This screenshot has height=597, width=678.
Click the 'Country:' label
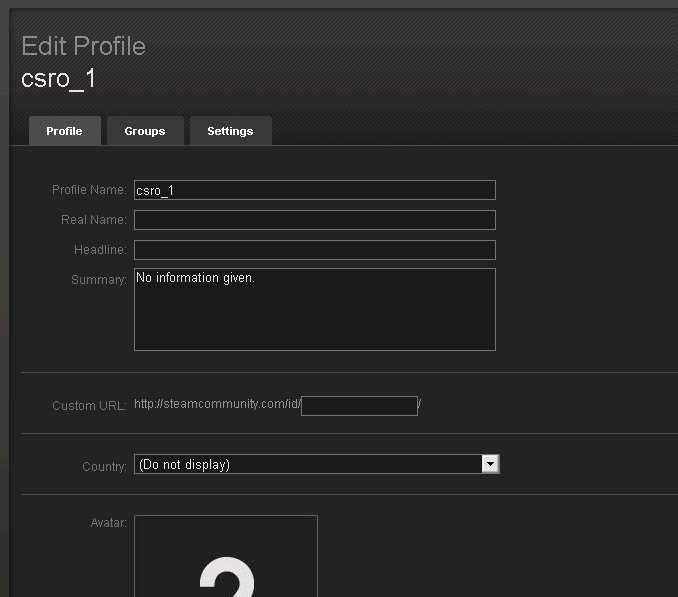104,466
